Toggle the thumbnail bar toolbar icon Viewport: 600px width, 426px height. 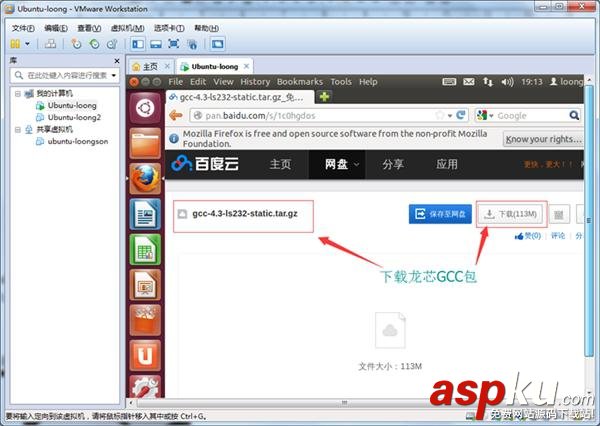(x=156, y=44)
